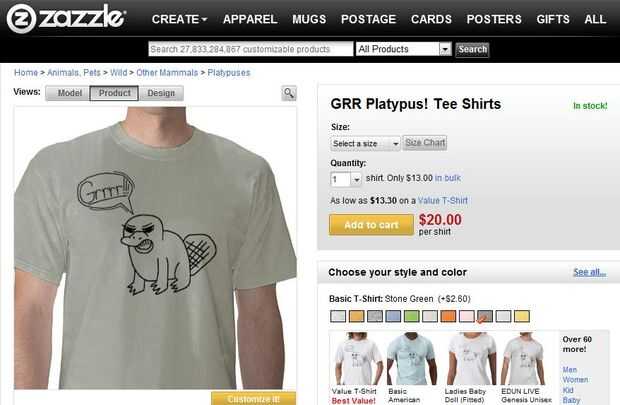Open the Platypuses breadcrumb link
The height and width of the screenshot is (405, 620).
(x=229, y=73)
